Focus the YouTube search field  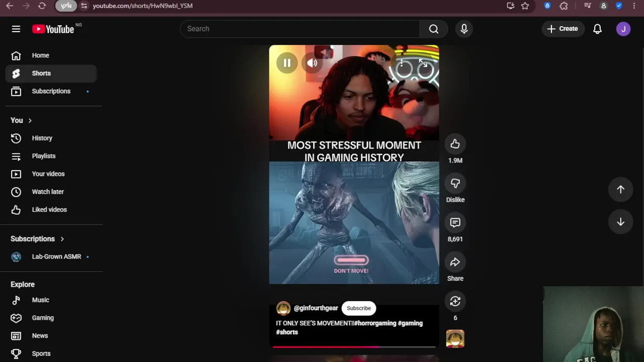pos(299,29)
